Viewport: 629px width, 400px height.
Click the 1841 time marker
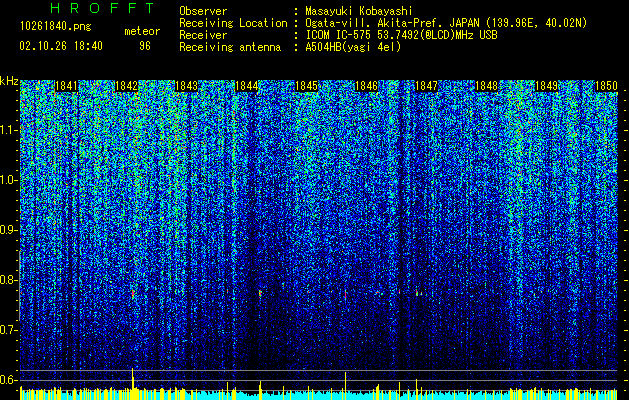tap(66, 86)
